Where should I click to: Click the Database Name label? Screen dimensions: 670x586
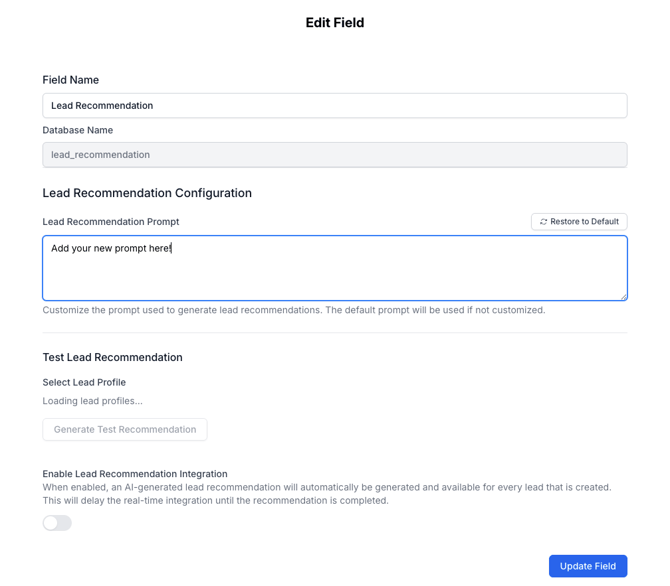point(77,130)
